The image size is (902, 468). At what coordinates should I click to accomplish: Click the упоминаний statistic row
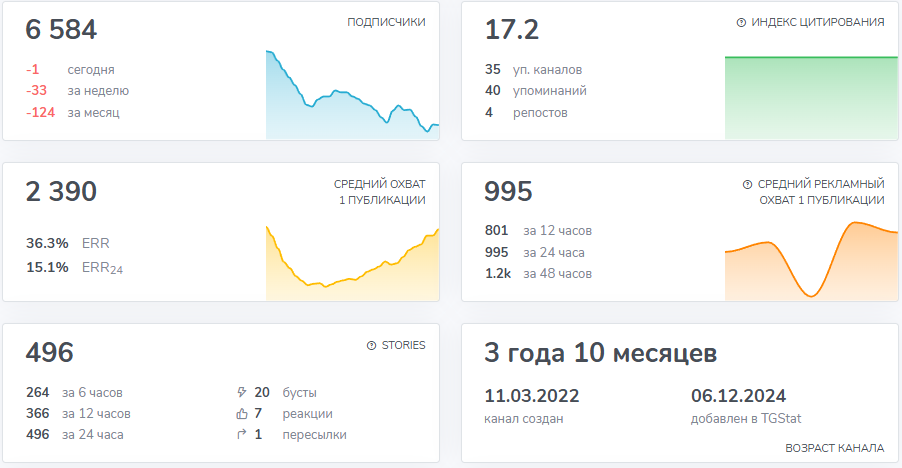536,91
